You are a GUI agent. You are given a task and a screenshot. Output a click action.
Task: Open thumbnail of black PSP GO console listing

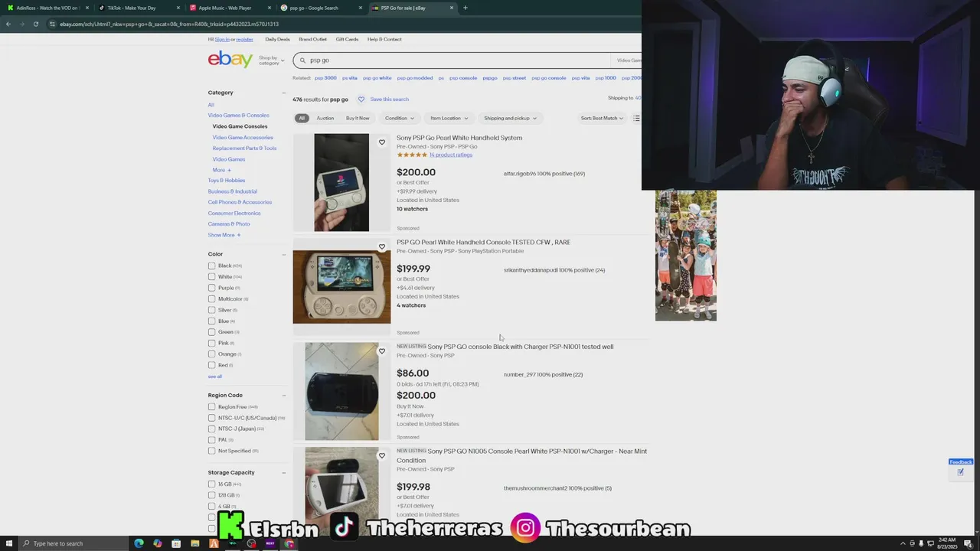pos(341,391)
